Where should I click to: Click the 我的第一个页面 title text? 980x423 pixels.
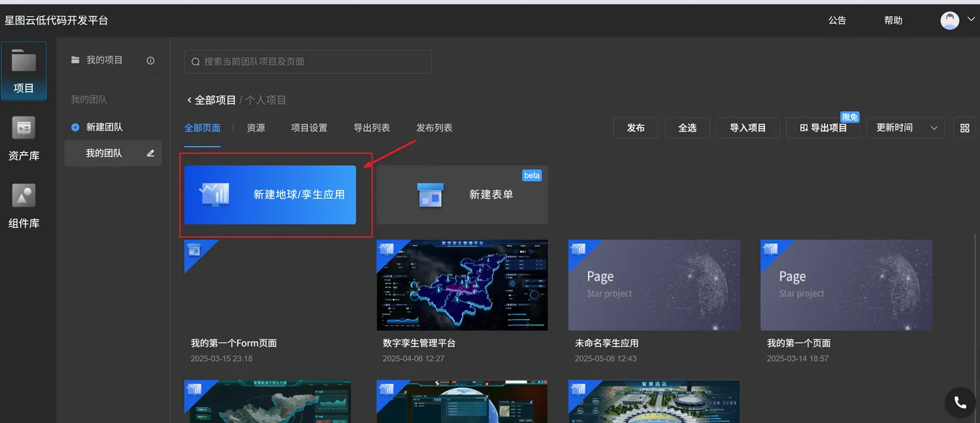[x=799, y=343]
